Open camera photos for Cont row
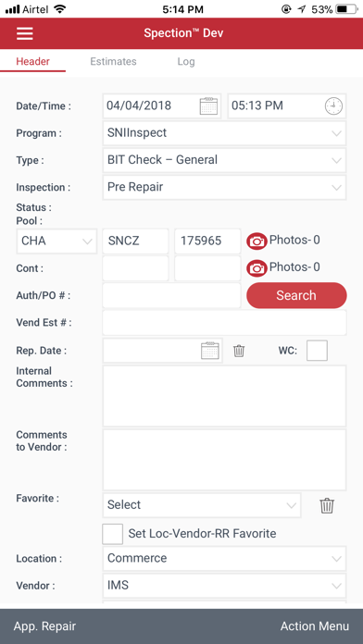Screen dimensions: 363x644 (x=257, y=268)
